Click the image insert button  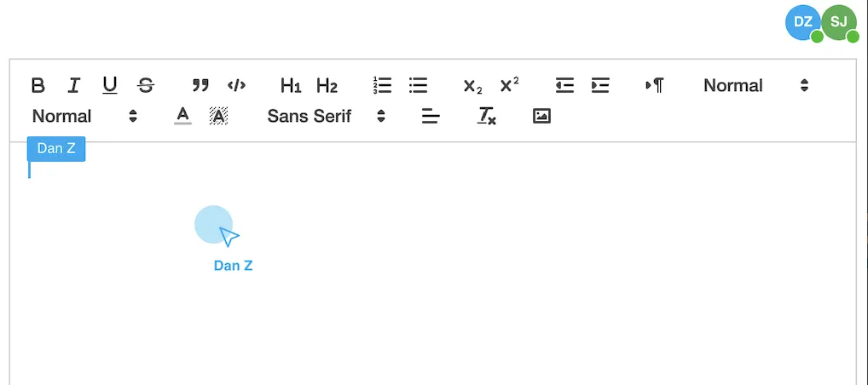(541, 116)
